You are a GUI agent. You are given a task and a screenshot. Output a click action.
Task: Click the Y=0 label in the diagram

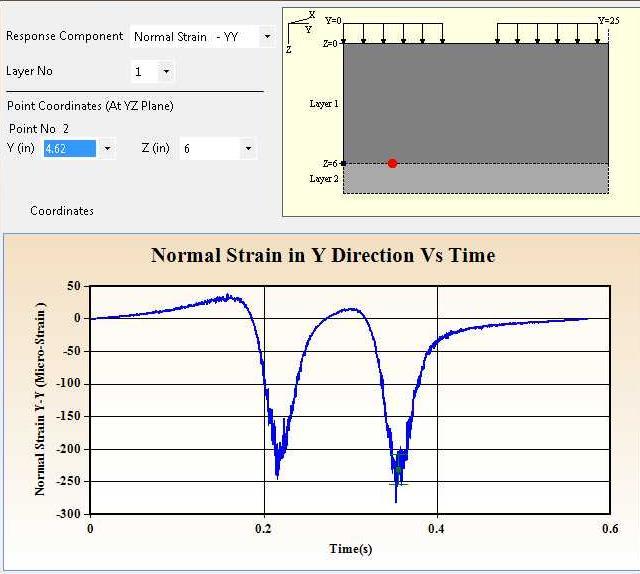333,20
